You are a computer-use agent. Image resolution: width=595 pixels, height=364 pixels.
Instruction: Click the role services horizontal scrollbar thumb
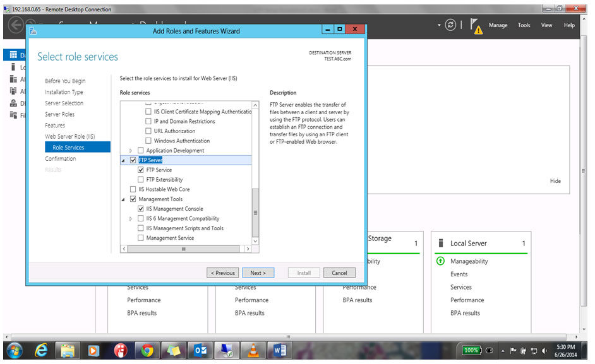(x=183, y=249)
